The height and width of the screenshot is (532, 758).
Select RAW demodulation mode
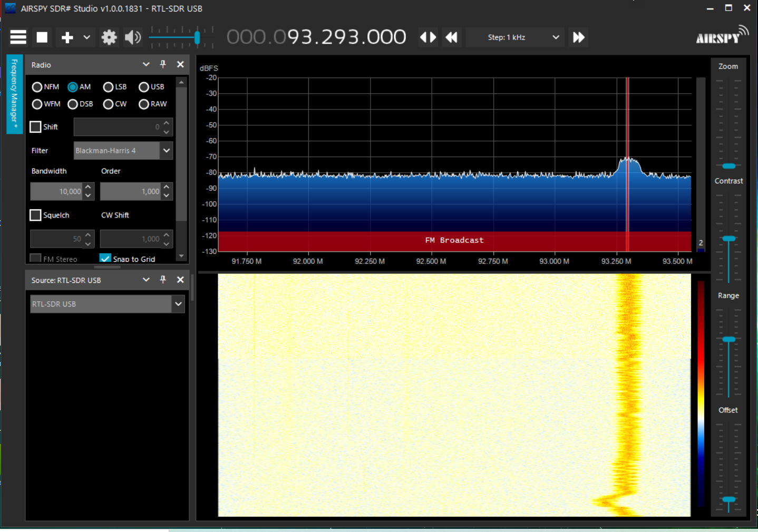click(x=152, y=104)
